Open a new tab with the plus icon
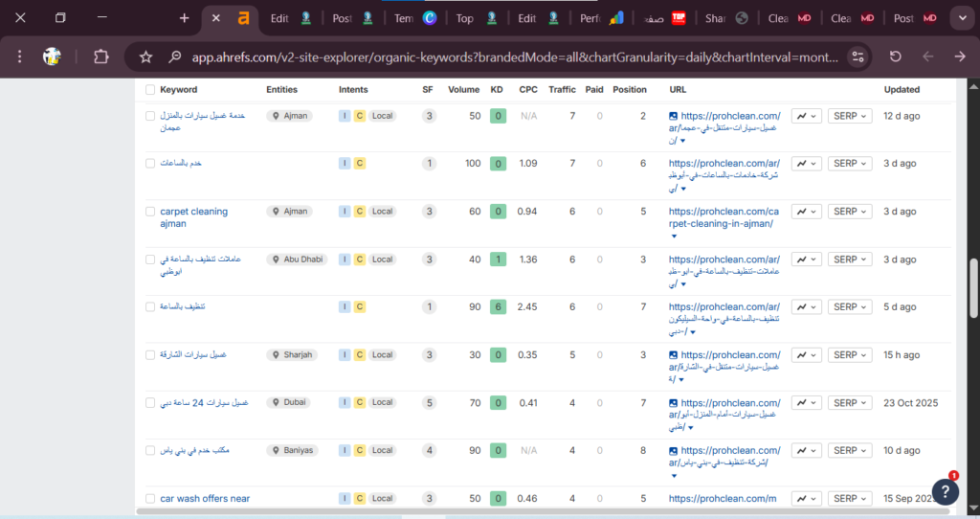This screenshot has height=519, width=980. 185,18
